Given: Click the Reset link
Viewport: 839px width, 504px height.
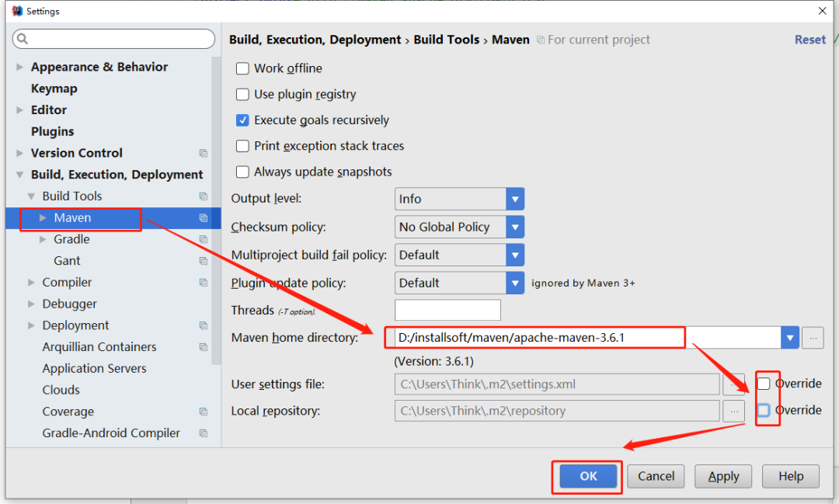Looking at the screenshot, I should tap(809, 40).
